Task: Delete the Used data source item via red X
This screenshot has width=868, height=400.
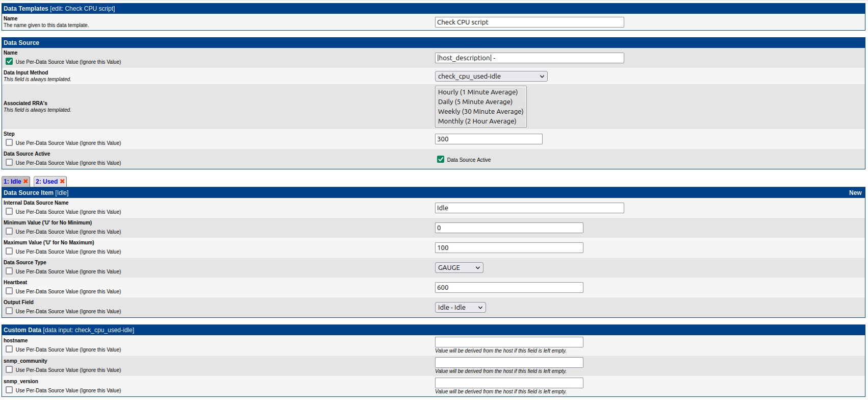Action: click(x=62, y=182)
